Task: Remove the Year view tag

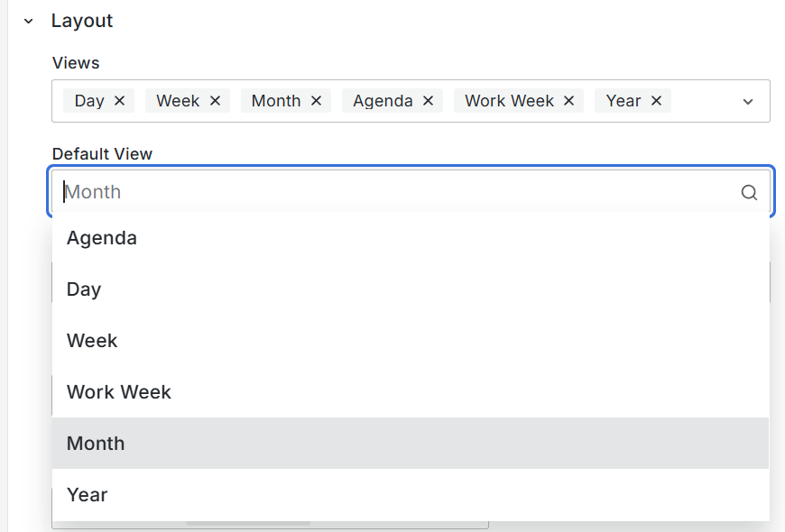Action: point(656,101)
